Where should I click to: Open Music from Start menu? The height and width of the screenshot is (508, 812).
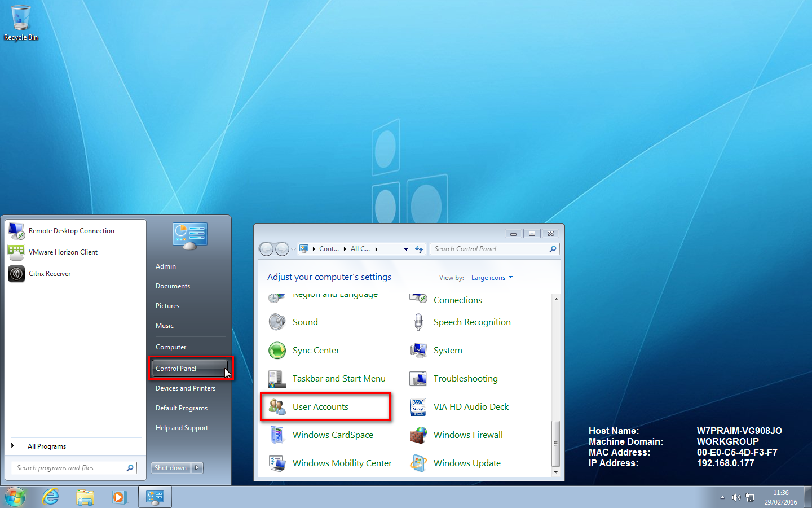click(x=165, y=326)
